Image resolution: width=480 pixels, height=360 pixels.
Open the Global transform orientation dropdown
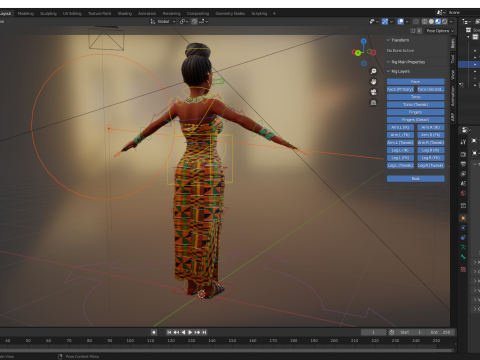(x=163, y=22)
